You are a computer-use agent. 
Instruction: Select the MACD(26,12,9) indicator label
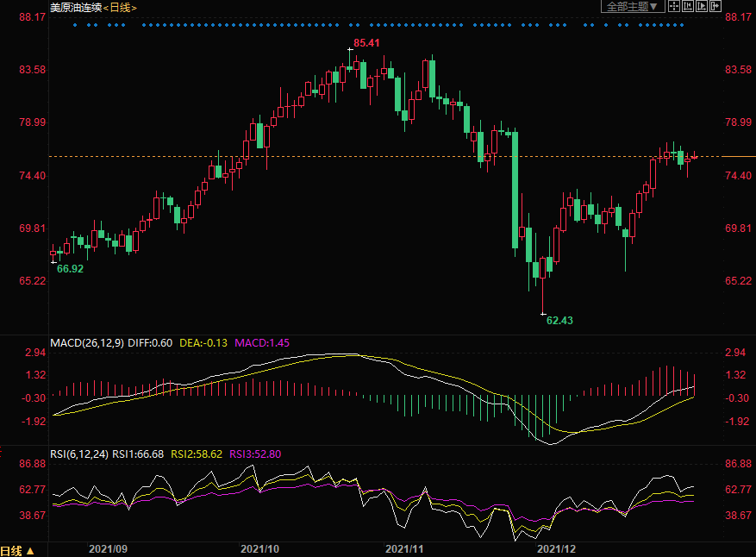coord(87,342)
